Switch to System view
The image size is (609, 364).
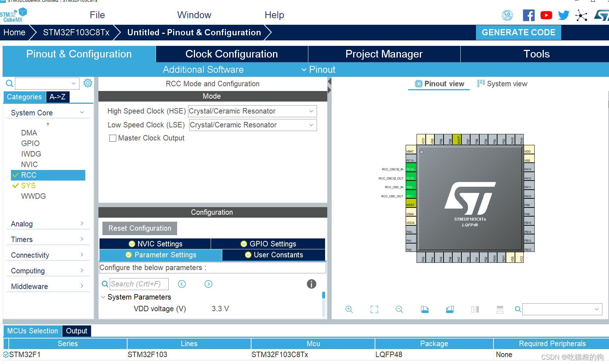tap(502, 84)
